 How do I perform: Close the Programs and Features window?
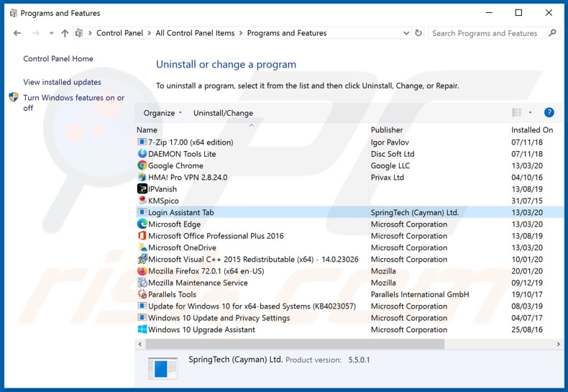click(549, 13)
